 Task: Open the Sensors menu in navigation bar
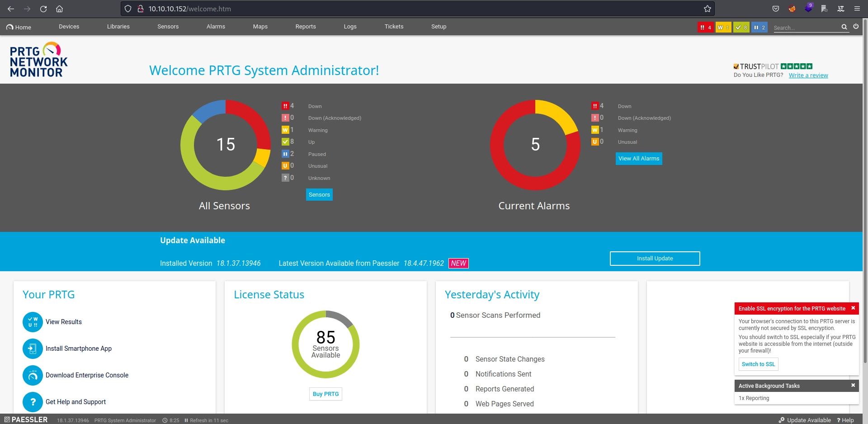coord(168,27)
